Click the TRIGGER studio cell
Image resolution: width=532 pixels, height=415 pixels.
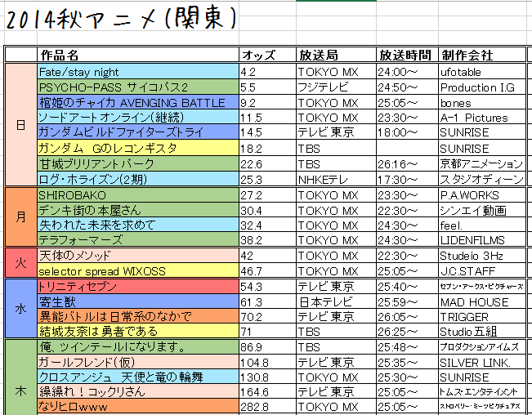(482, 315)
